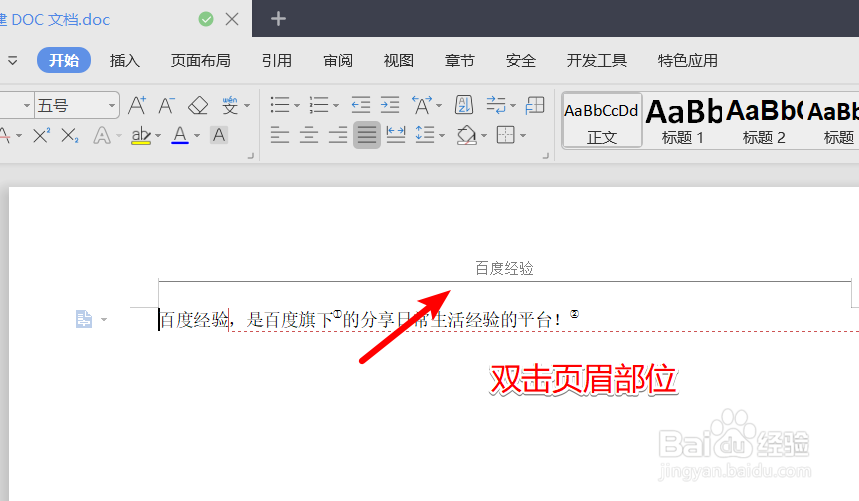859x501 pixels.
Task: Click the tab stops icon
Action: pyautogui.click(x=535, y=105)
